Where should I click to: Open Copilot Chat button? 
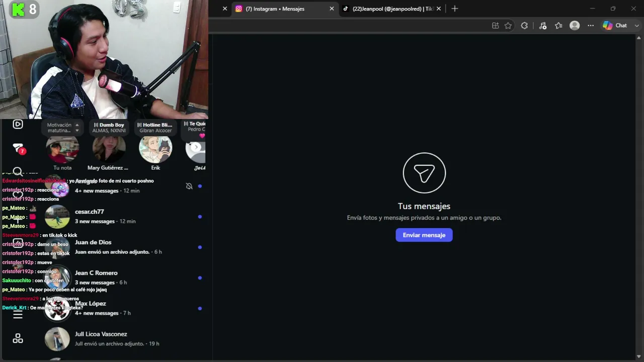coord(615,26)
